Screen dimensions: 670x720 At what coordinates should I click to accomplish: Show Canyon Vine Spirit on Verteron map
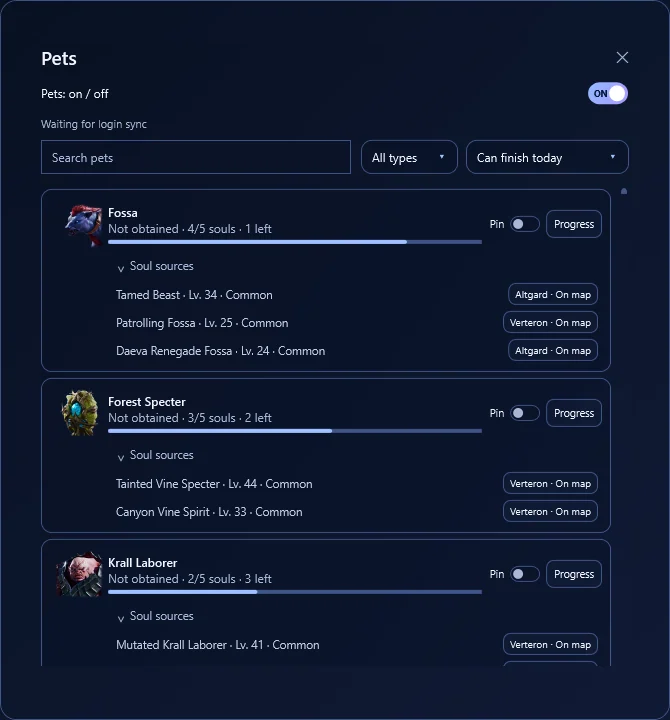coord(550,512)
